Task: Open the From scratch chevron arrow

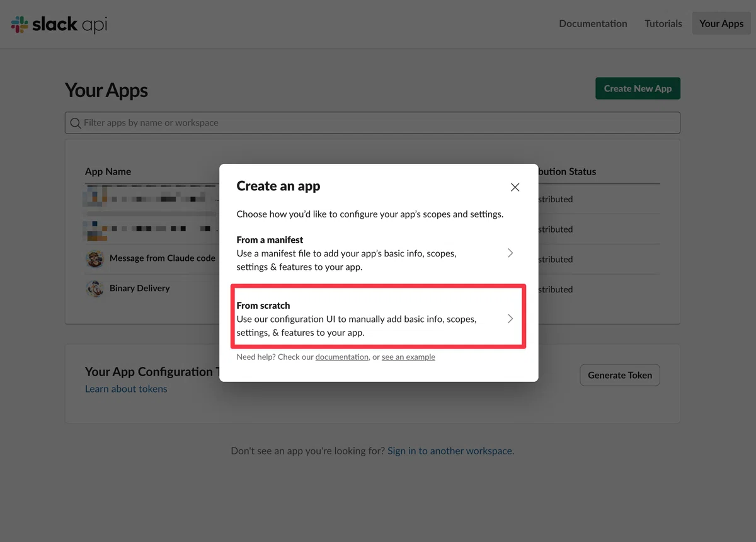Action: click(510, 319)
